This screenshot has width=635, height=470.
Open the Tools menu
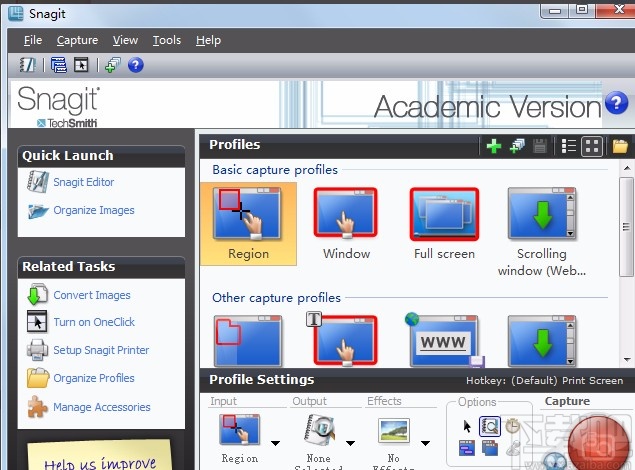[x=167, y=40]
